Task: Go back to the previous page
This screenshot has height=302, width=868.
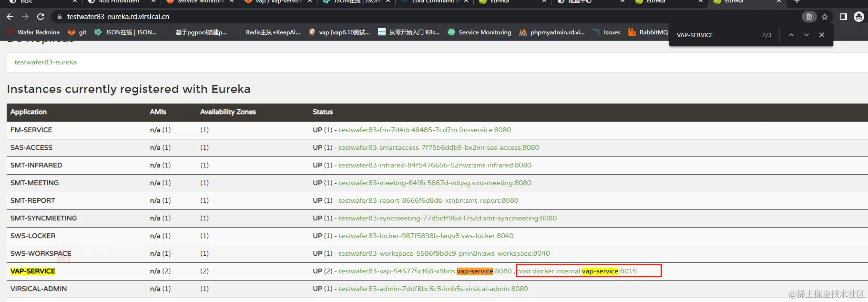Action: [x=10, y=17]
